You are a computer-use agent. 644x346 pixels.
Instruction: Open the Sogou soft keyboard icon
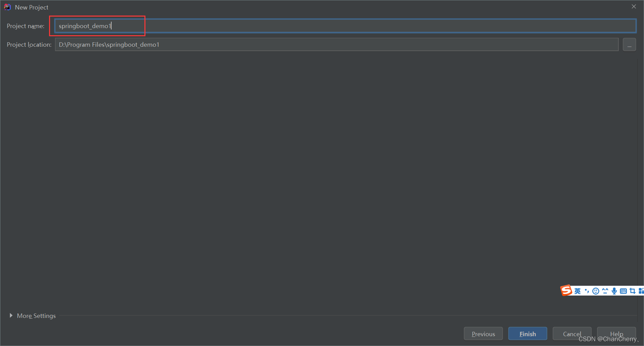[623, 291]
